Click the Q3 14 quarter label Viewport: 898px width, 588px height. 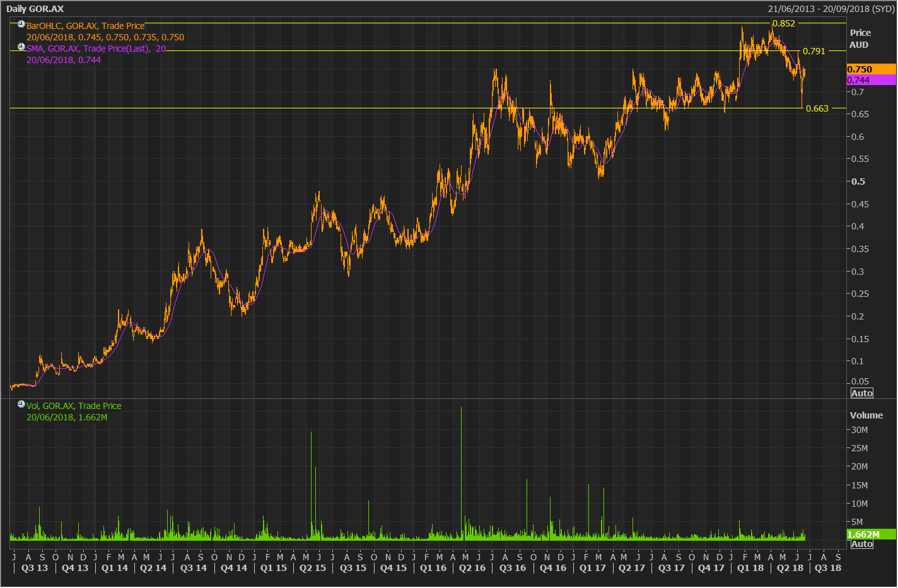coord(194,568)
